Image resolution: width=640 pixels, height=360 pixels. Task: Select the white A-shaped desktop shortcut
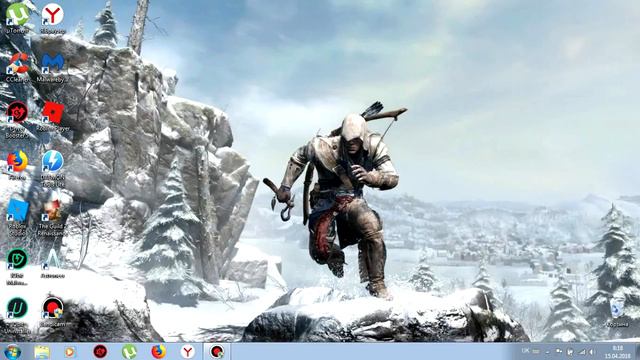(53, 263)
